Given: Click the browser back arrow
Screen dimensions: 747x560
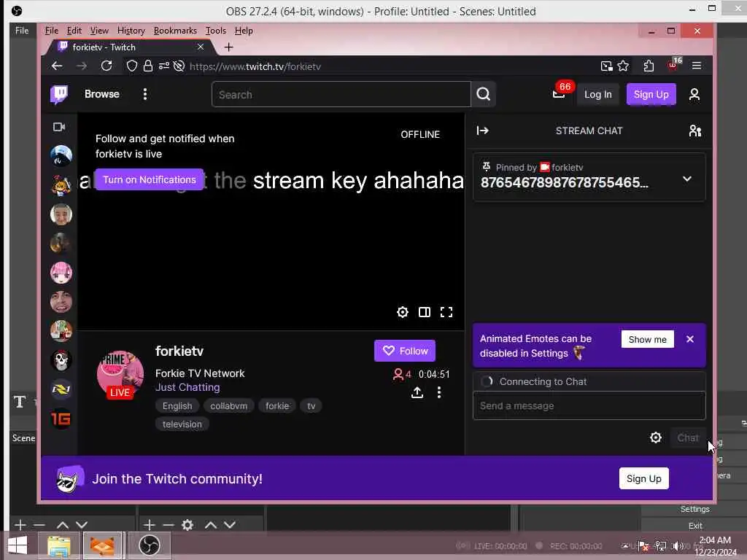Looking at the screenshot, I should [x=57, y=66].
